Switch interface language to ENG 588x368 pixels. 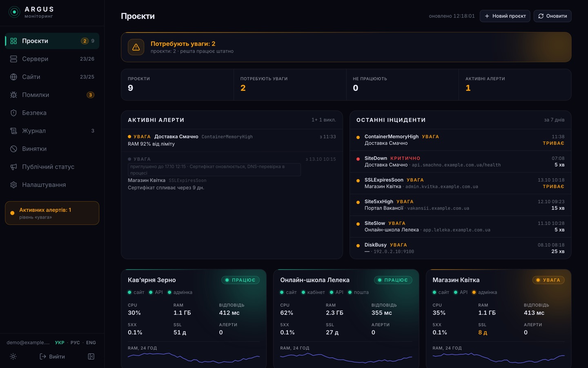[91, 343]
